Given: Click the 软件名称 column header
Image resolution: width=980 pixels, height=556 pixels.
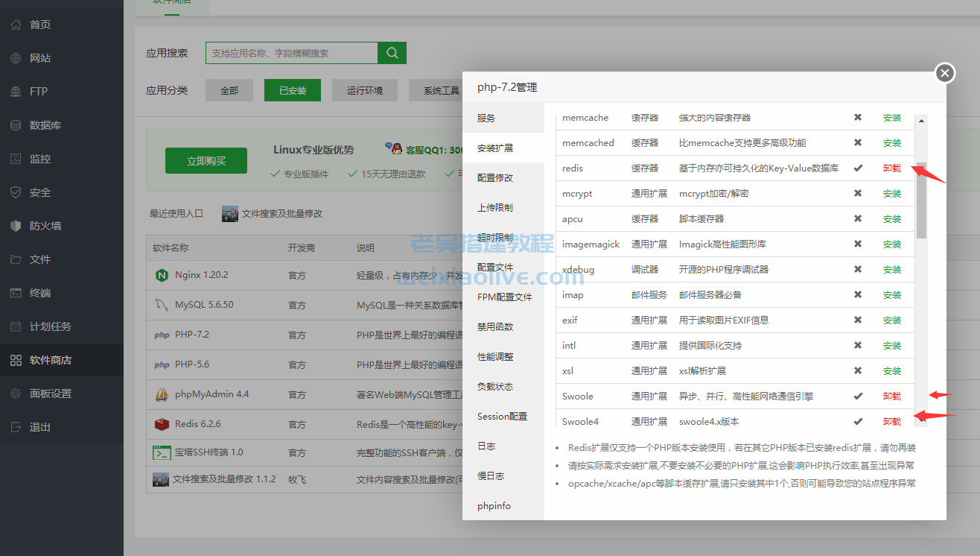Looking at the screenshot, I should tap(171, 247).
